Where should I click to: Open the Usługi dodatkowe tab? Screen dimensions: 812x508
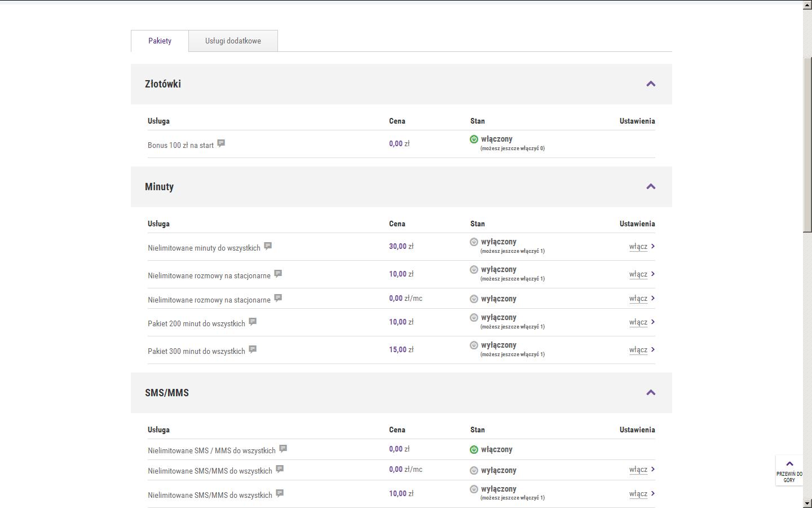click(x=233, y=41)
